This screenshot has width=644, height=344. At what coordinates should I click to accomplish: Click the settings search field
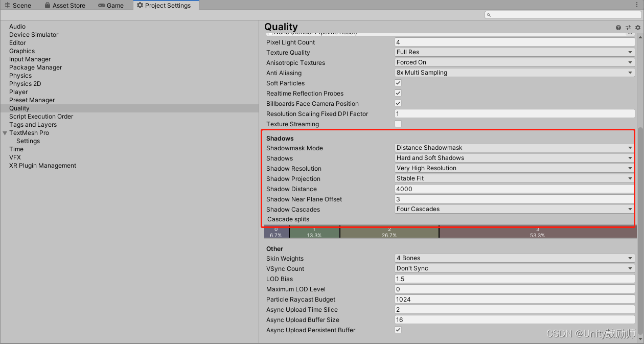click(563, 15)
